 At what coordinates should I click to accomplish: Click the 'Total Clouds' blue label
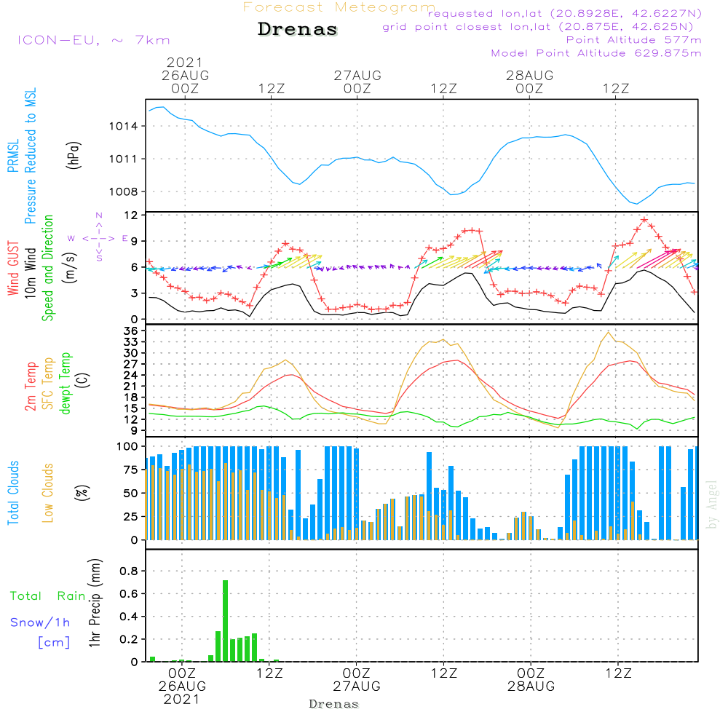tap(13, 493)
